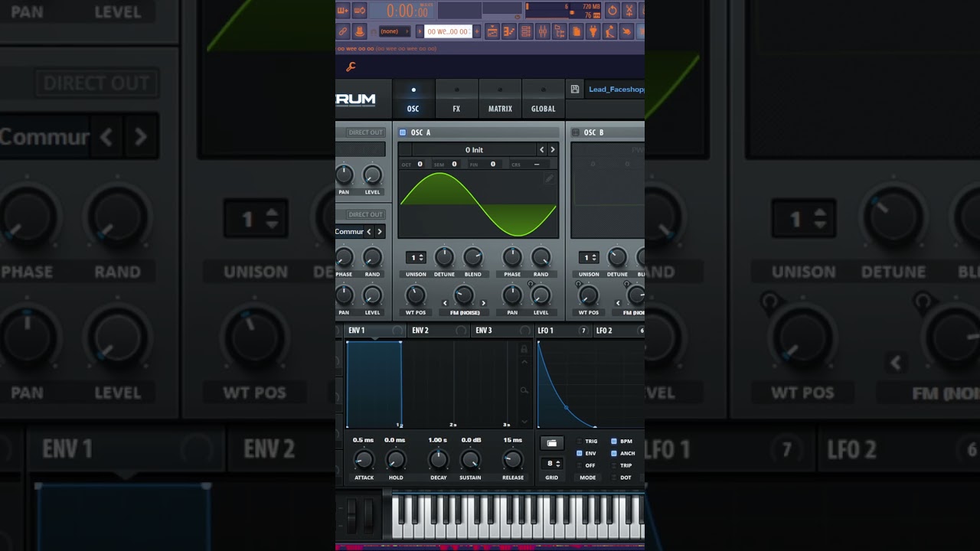Image resolution: width=980 pixels, height=551 pixels.
Task: Select next OSC A wavetable arrow
Action: [x=553, y=150]
